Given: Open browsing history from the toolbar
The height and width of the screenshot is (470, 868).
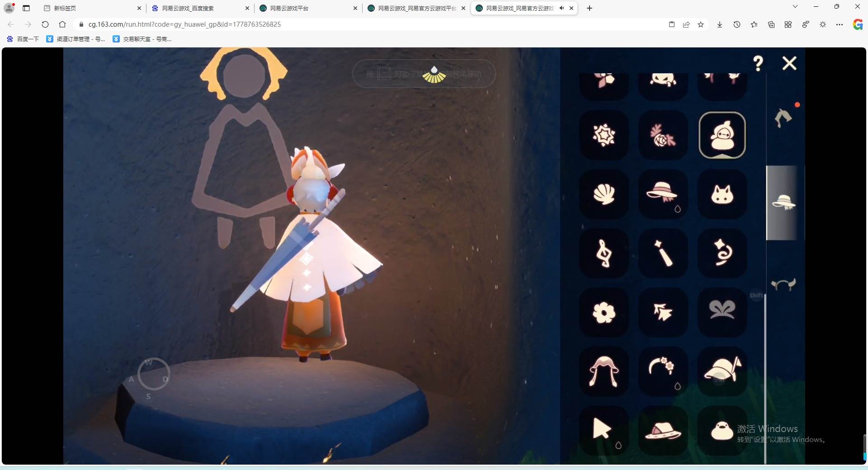Looking at the screenshot, I should (737, 24).
